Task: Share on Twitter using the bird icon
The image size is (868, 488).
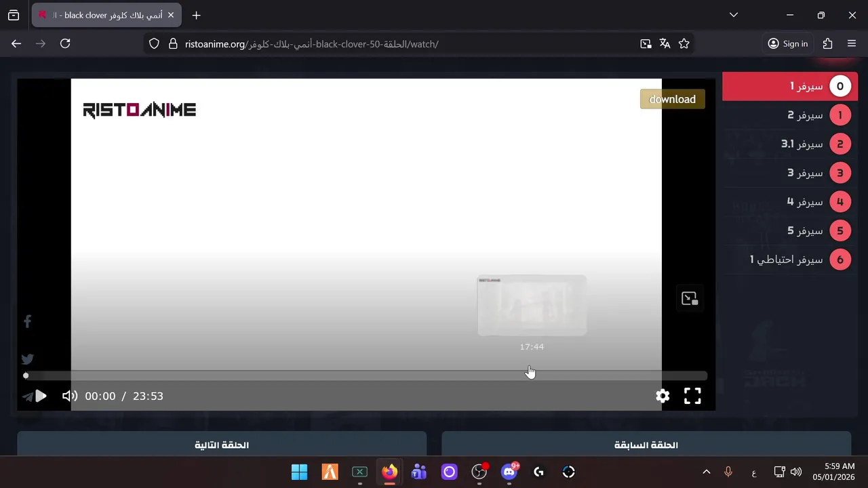Action: (27, 359)
